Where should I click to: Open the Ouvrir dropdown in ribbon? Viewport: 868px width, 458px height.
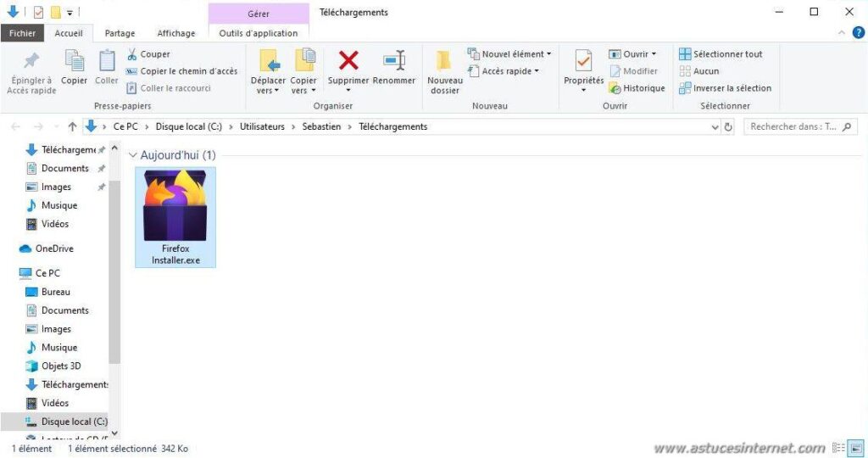[632, 54]
